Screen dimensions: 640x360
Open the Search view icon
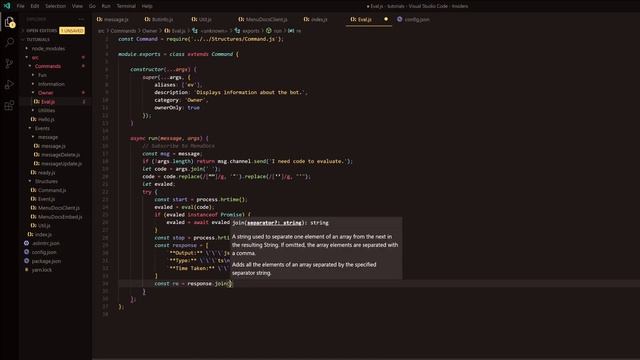(9, 42)
